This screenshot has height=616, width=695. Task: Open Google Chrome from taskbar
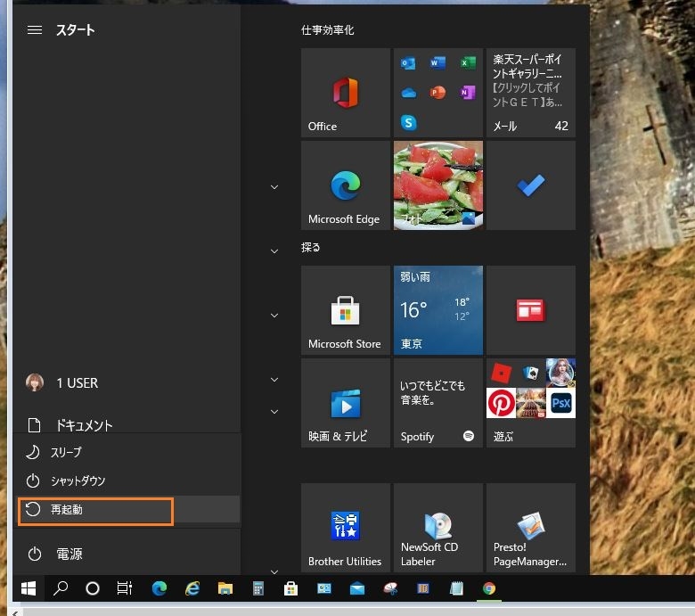click(489, 588)
